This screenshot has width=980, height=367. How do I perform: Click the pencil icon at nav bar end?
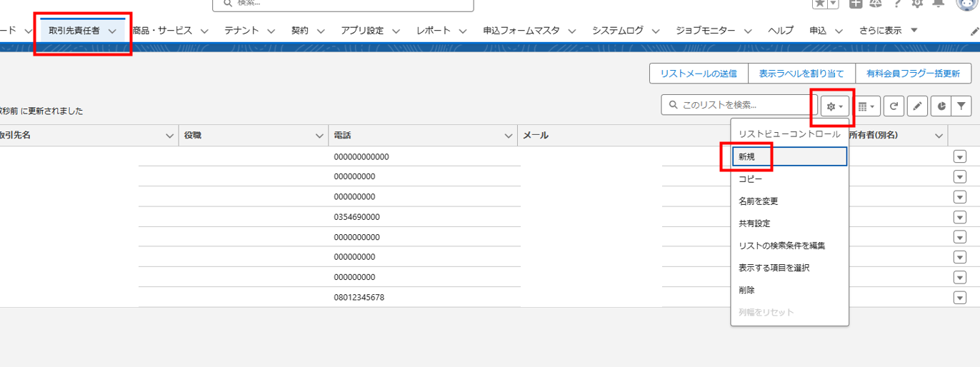974,31
